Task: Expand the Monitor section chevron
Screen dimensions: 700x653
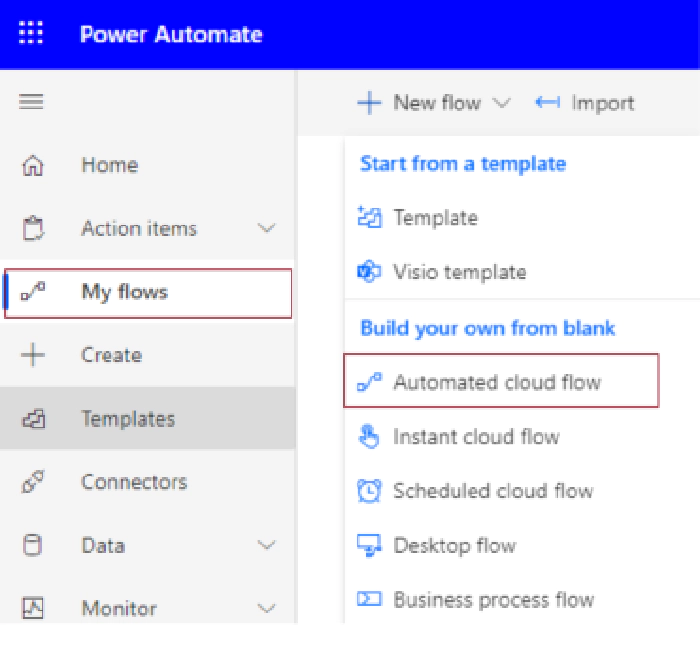Action: (x=266, y=608)
